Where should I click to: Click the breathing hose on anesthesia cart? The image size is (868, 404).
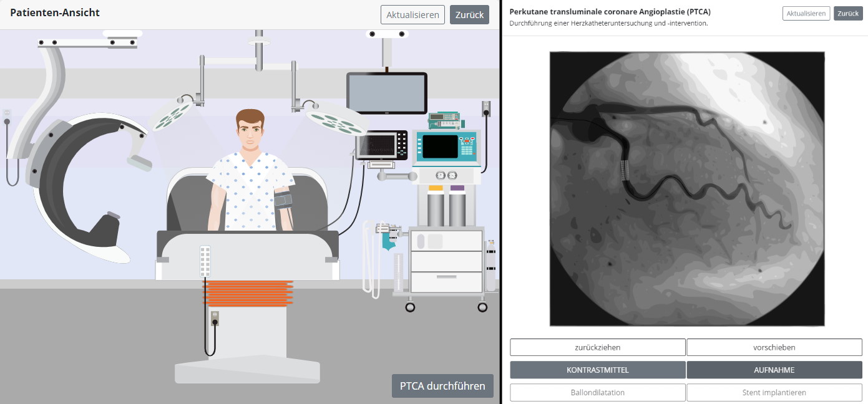tap(371, 259)
